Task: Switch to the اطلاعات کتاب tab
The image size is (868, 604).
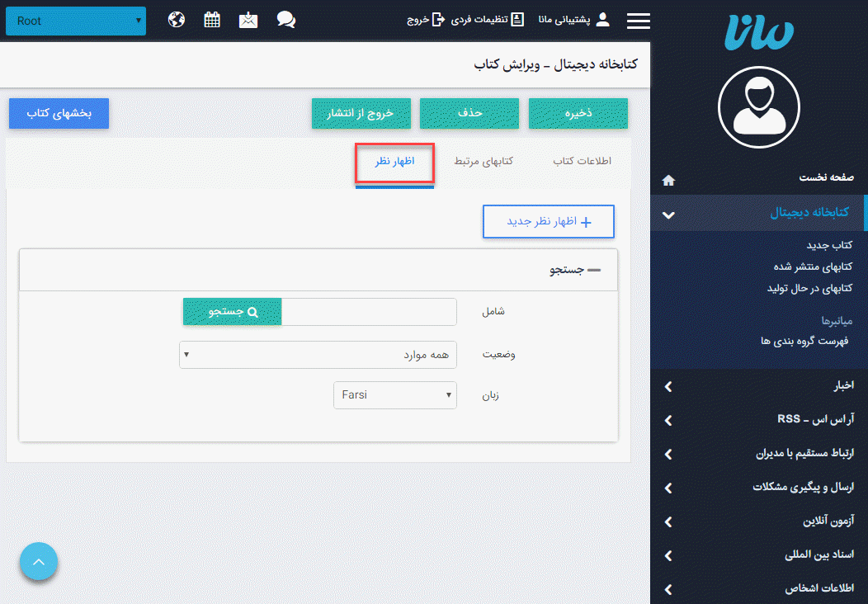Action: pyautogui.click(x=582, y=163)
